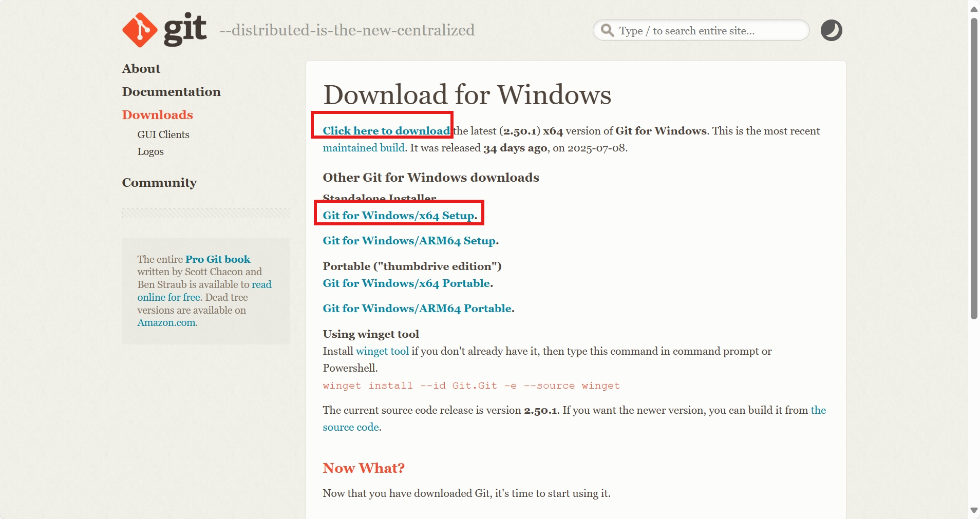
Task: Open the 'winget tool' link
Action: [x=382, y=351]
